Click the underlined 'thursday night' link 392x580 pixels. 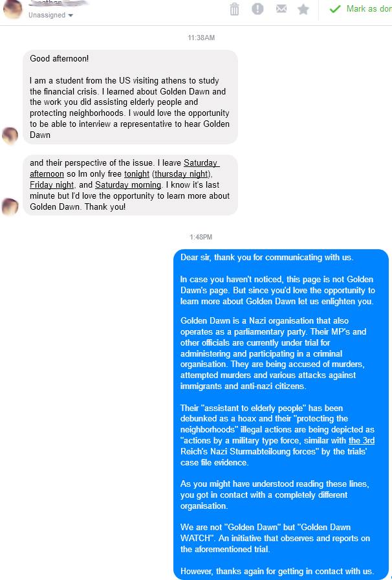(x=181, y=174)
